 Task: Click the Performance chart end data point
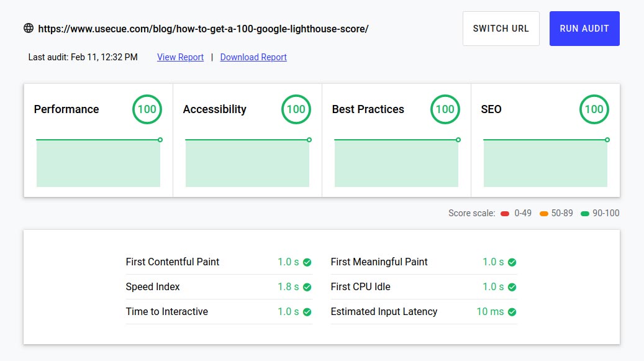[x=160, y=140]
